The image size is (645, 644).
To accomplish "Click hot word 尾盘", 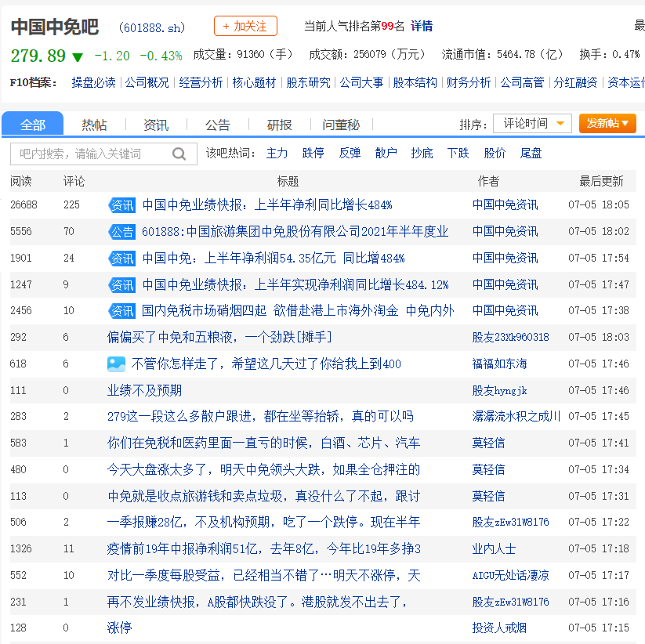I will 531,154.
